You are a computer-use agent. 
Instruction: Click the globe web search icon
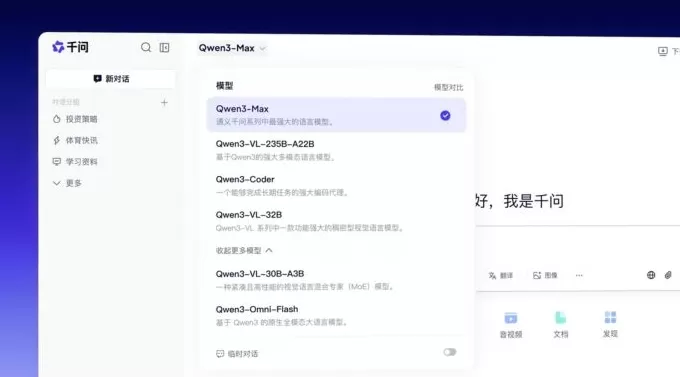coord(651,275)
